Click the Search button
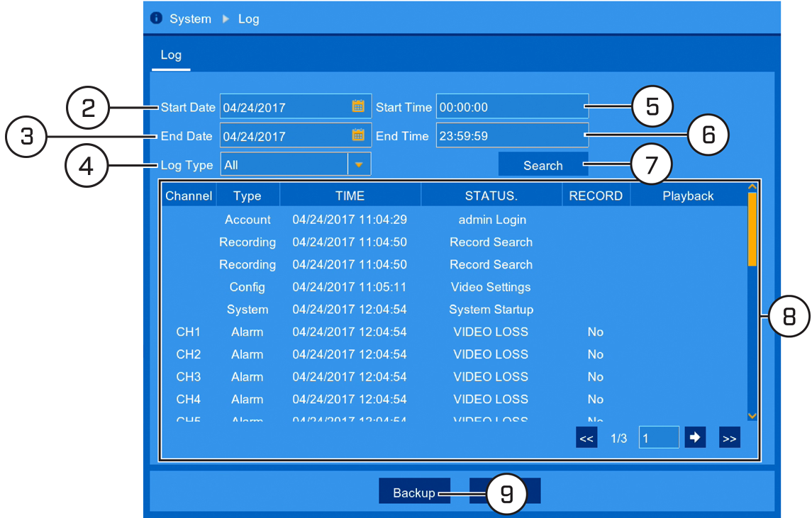Screen dimensions: 812x518 click(543, 165)
